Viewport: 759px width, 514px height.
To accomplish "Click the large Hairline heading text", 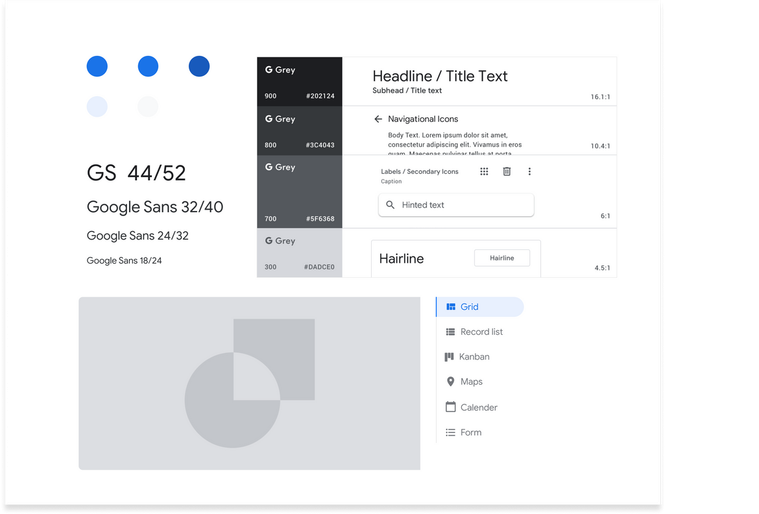I will click(x=401, y=258).
